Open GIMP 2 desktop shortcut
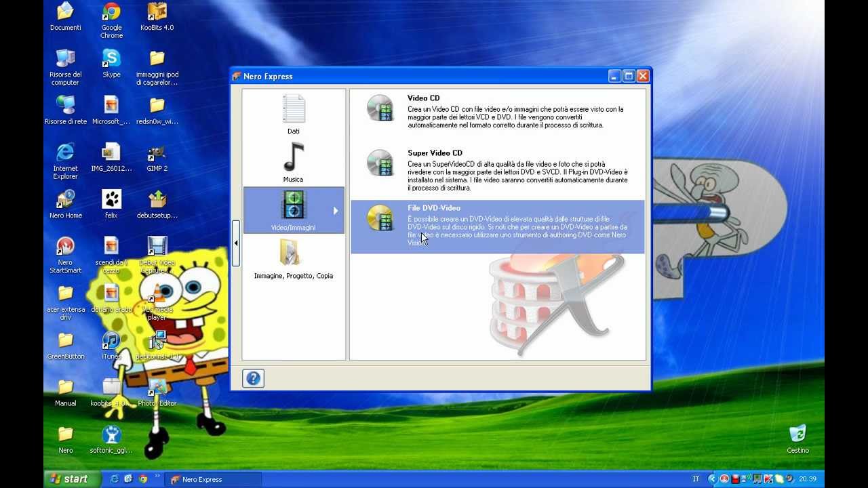Viewport: 868px width, 488px height. point(157,157)
